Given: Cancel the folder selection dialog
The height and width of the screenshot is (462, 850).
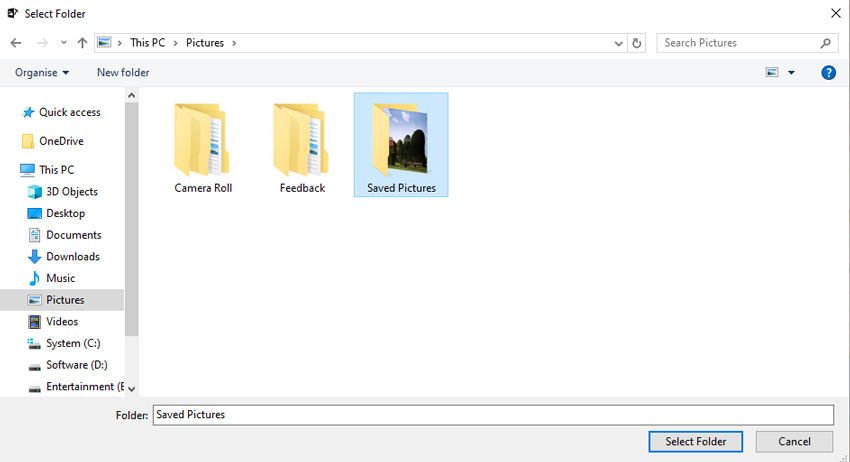Looking at the screenshot, I should (x=794, y=441).
